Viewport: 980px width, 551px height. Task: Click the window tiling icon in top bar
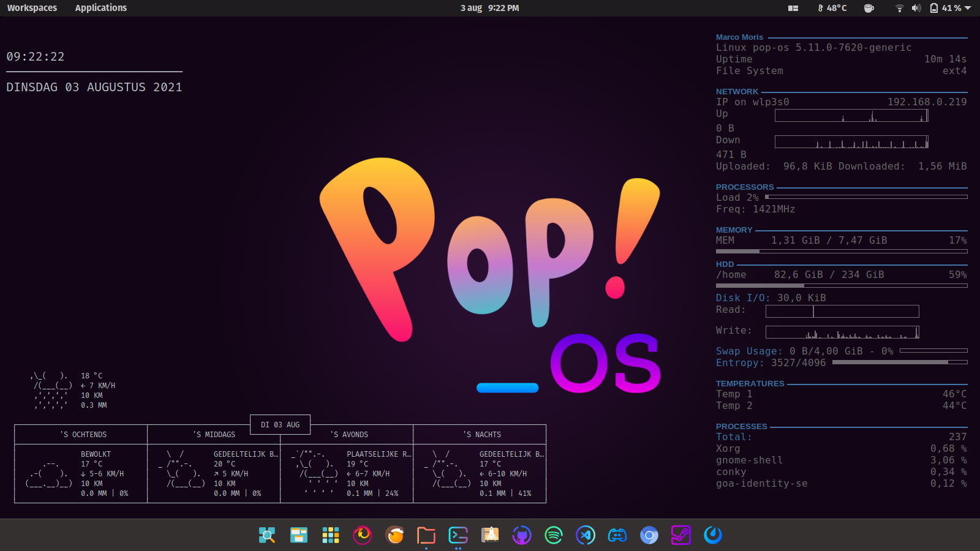[793, 8]
